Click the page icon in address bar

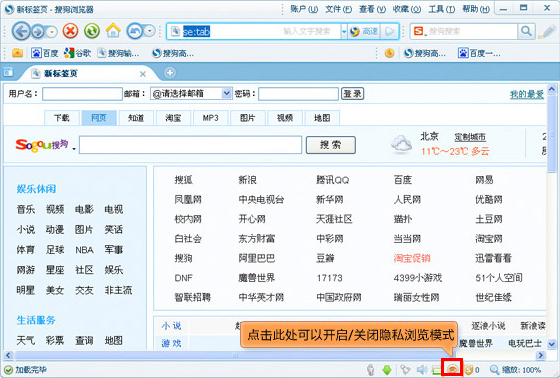(x=175, y=31)
